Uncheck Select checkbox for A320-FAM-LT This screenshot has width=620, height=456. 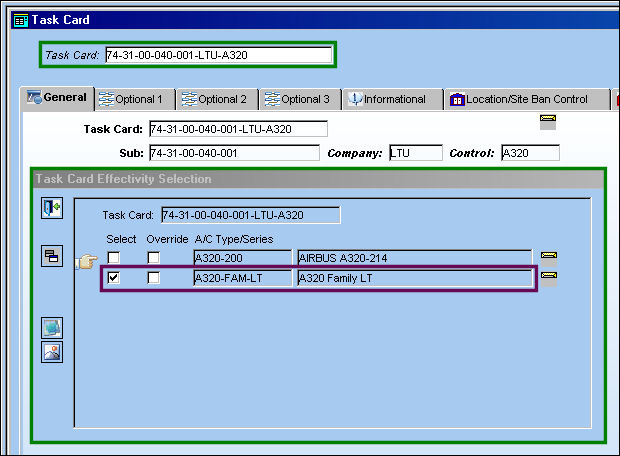click(113, 278)
